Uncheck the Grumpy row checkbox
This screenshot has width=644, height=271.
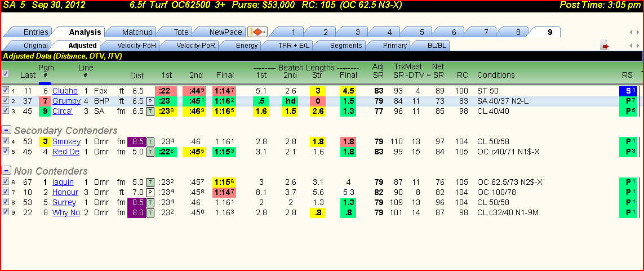click(x=5, y=101)
